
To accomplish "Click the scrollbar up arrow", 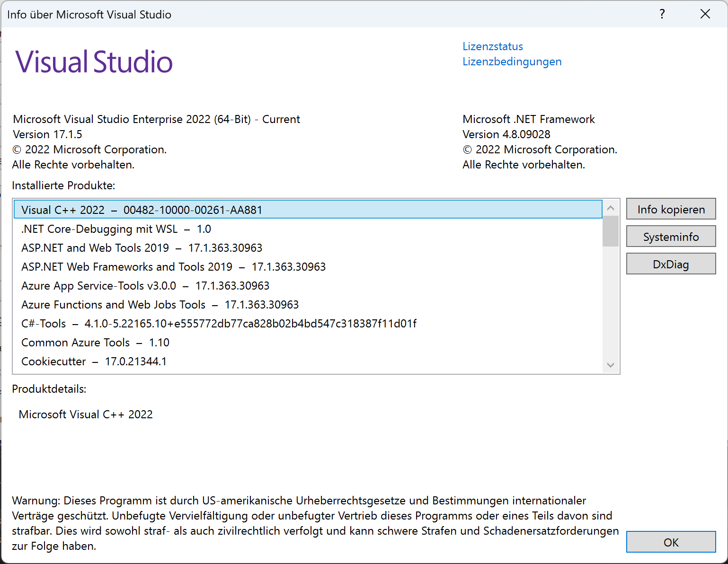I will tap(611, 207).
